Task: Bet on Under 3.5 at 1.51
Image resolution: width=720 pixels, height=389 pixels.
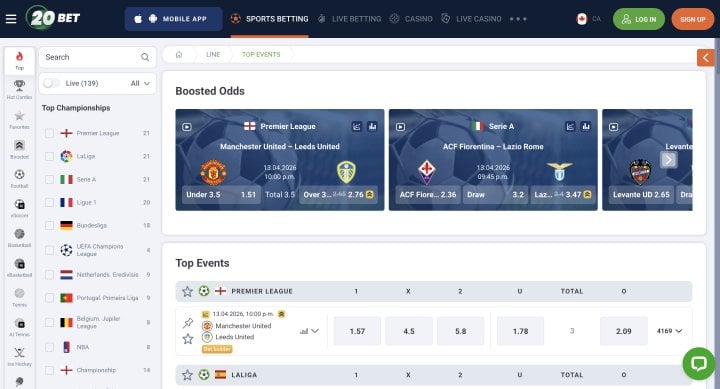Action: coord(221,195)
